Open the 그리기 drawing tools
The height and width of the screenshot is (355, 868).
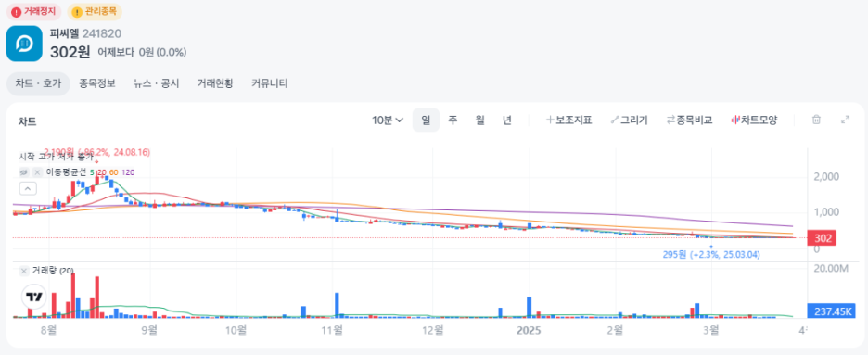629,120
